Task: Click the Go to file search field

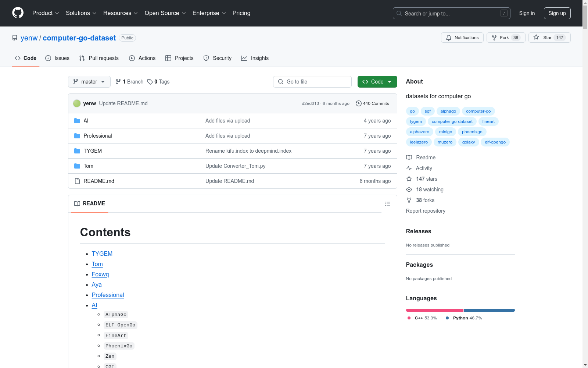Action: click(x=312, y=82)
